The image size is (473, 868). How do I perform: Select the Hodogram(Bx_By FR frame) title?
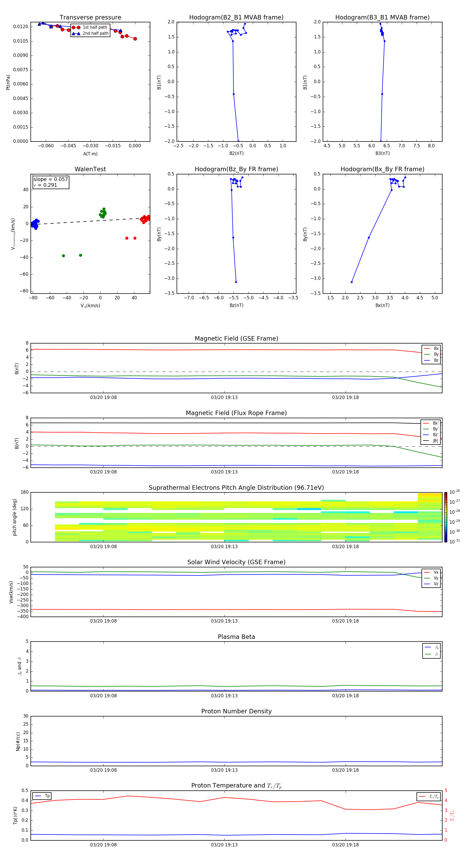382,169
